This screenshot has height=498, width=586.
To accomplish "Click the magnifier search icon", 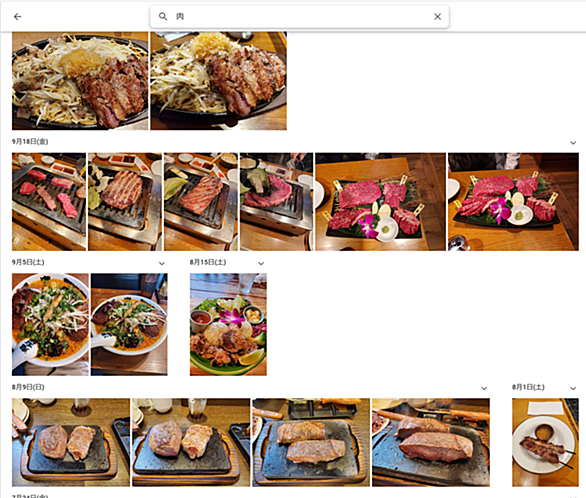I will [x=163, y=16].
